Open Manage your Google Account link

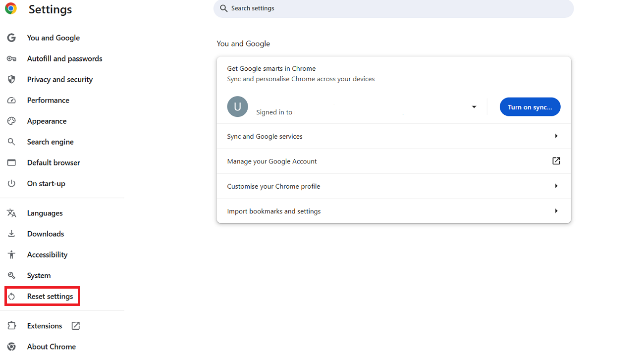coord(394,161)
